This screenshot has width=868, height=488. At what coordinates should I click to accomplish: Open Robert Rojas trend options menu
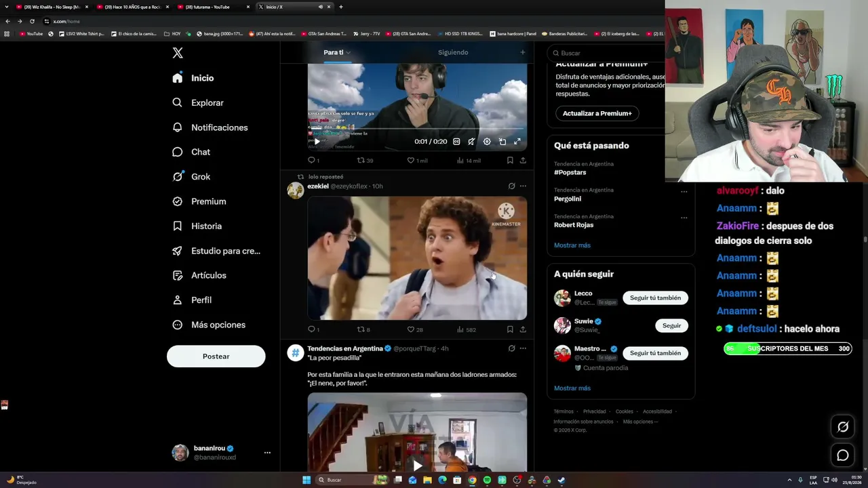pyautogui.click(x=684, y=218)
